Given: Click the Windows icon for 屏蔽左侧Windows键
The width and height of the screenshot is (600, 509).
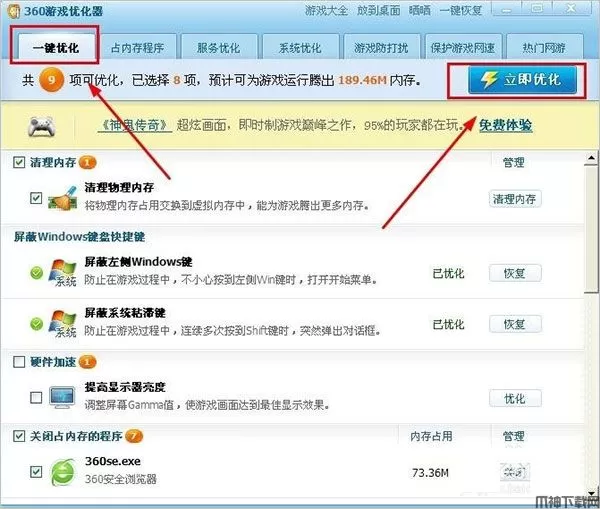Looking at the screenshot, I should (x=63, y=272).
